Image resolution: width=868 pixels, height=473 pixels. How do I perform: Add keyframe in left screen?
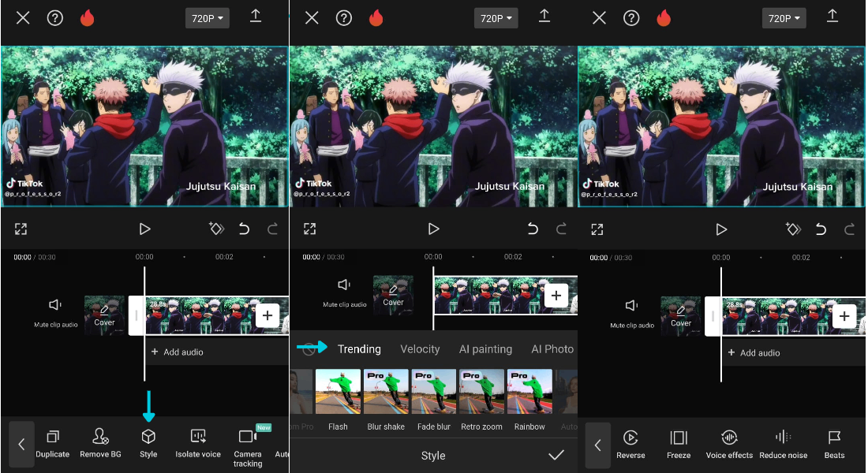pos(216,229)
